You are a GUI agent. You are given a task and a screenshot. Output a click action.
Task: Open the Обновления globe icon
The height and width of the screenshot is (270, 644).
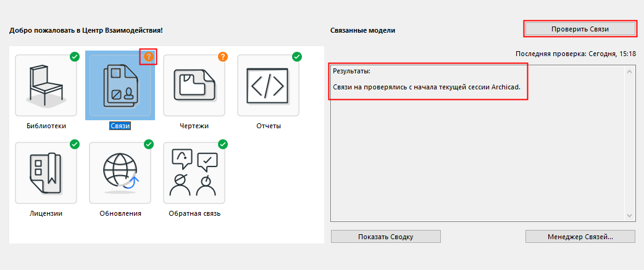coord(120,173)
